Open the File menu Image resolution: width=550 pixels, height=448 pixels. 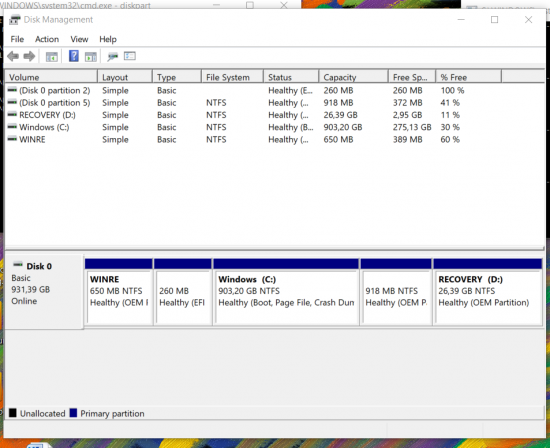[x=17, y=39]
